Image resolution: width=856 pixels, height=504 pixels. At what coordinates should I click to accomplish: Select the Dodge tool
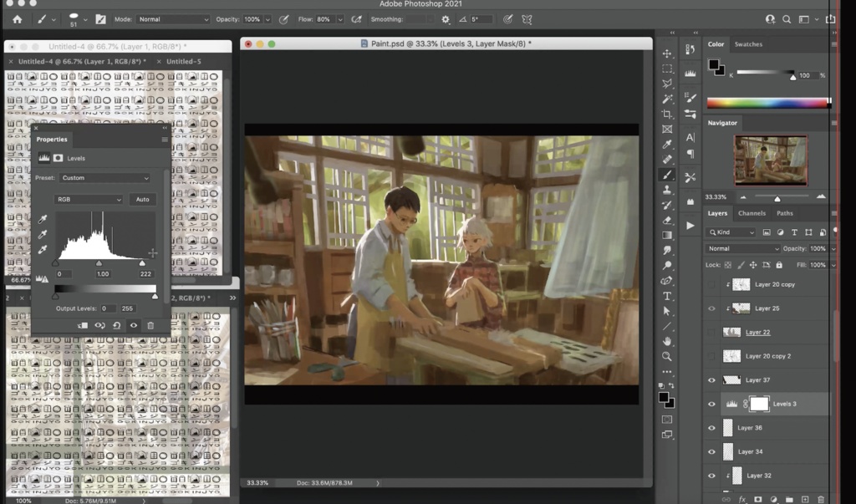click(x=666, y=266)
